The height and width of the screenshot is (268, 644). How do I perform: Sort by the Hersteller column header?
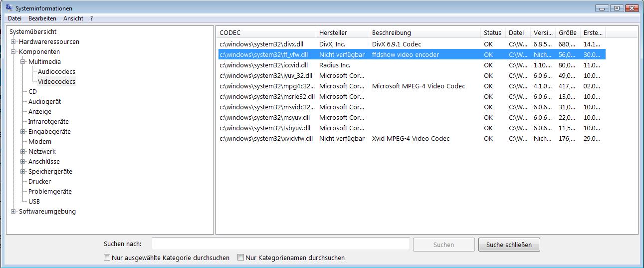point(333,33)
